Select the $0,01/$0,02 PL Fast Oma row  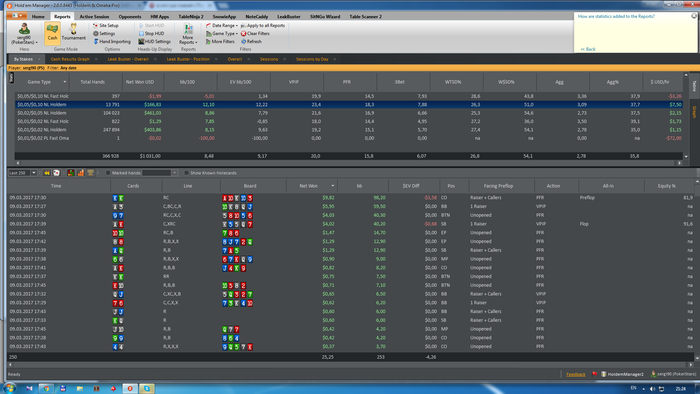(349, 138)
